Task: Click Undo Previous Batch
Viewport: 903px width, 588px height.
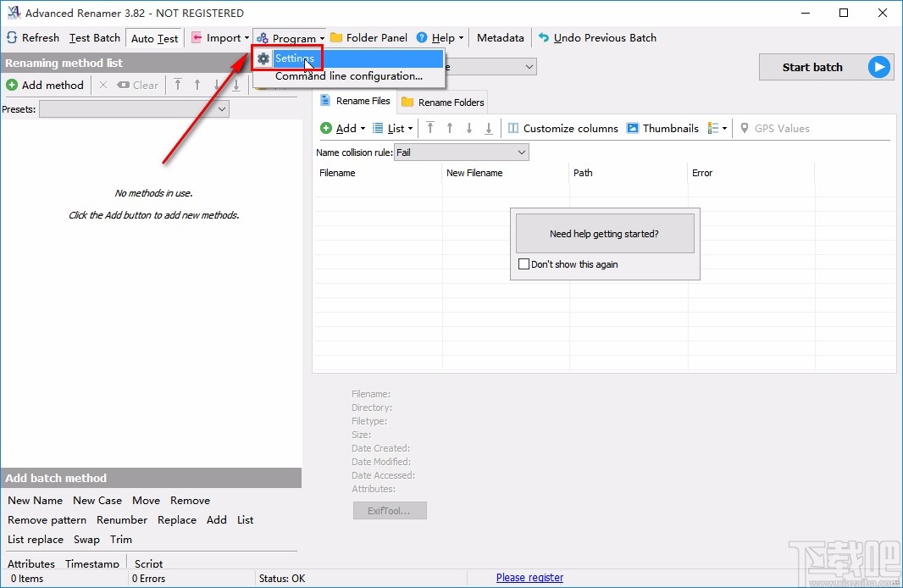Action: tap(597, 38)
